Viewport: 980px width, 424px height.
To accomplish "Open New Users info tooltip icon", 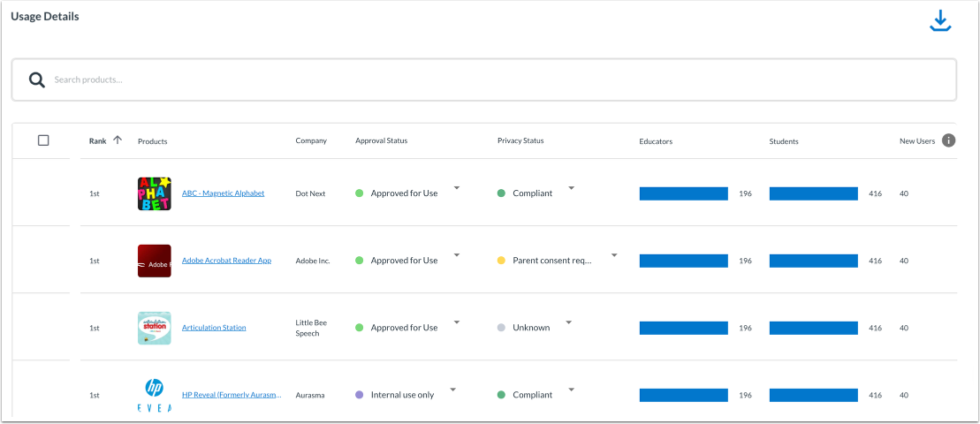I will pos(949,140).
